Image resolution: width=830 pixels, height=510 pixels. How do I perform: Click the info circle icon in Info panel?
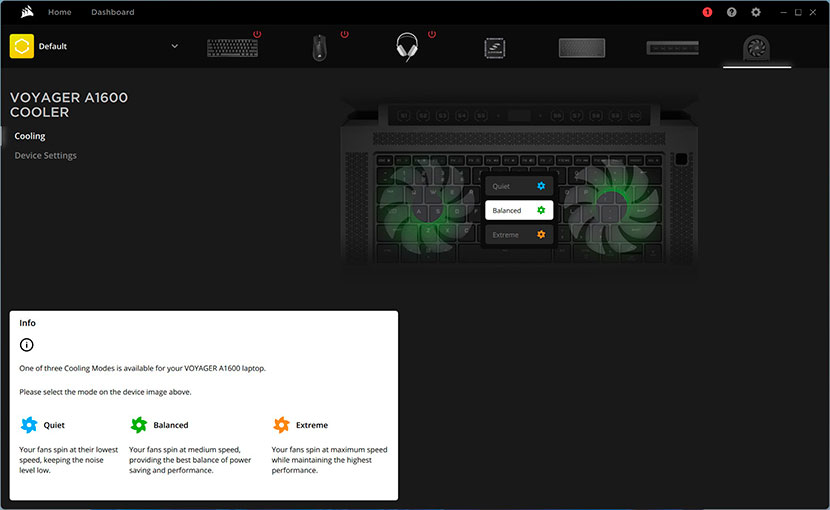coord(26,345)
